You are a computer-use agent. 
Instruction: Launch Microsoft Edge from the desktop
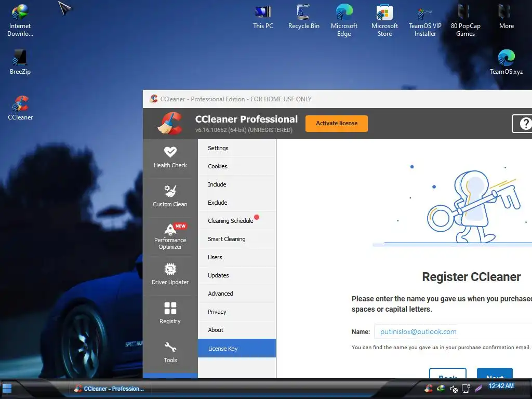344,20
